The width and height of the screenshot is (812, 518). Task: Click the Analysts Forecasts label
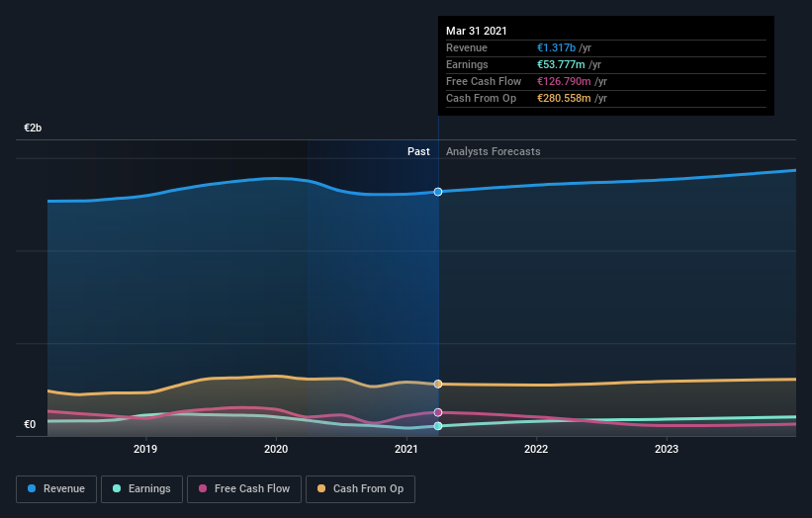(493, 151)
